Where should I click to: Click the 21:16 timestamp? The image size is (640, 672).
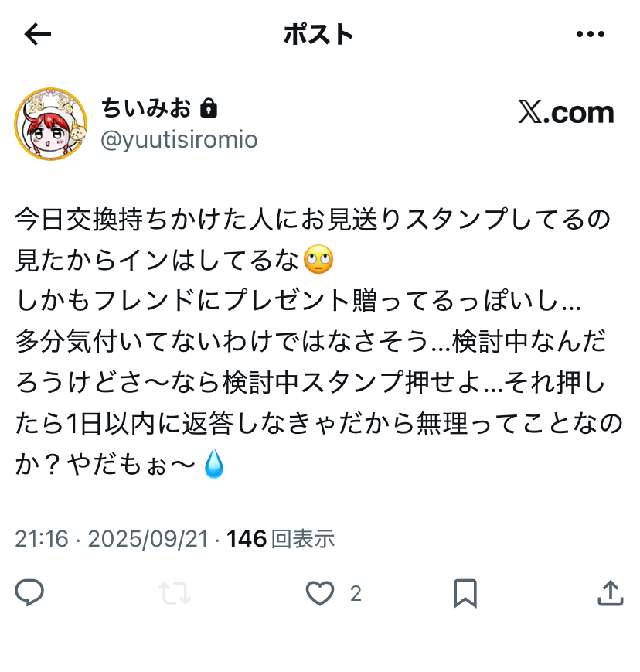click(42, 539)
